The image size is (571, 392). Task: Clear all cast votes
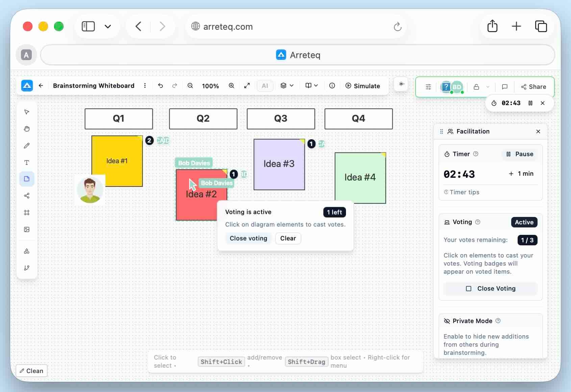point(288,238)
